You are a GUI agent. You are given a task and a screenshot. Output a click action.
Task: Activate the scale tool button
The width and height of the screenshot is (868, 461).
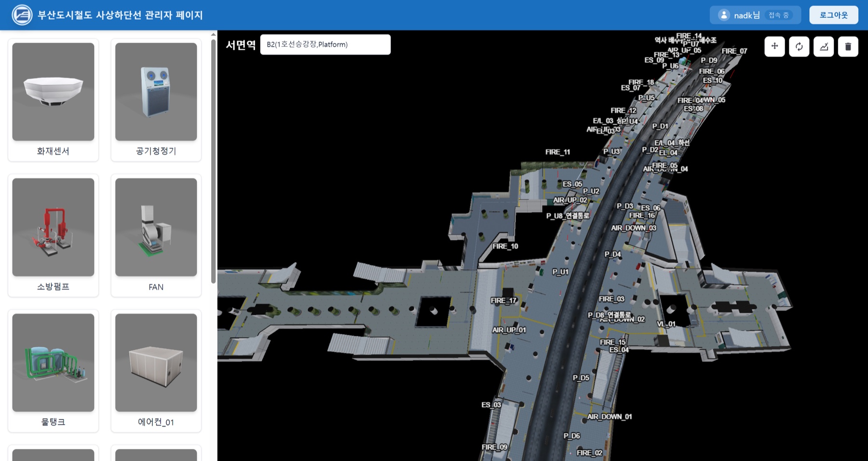click(824, 46)
